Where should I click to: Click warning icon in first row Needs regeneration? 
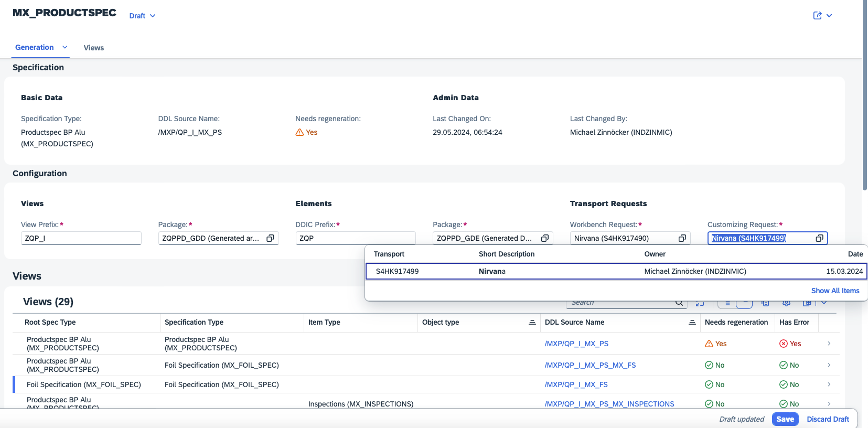(x=709, y=344)
